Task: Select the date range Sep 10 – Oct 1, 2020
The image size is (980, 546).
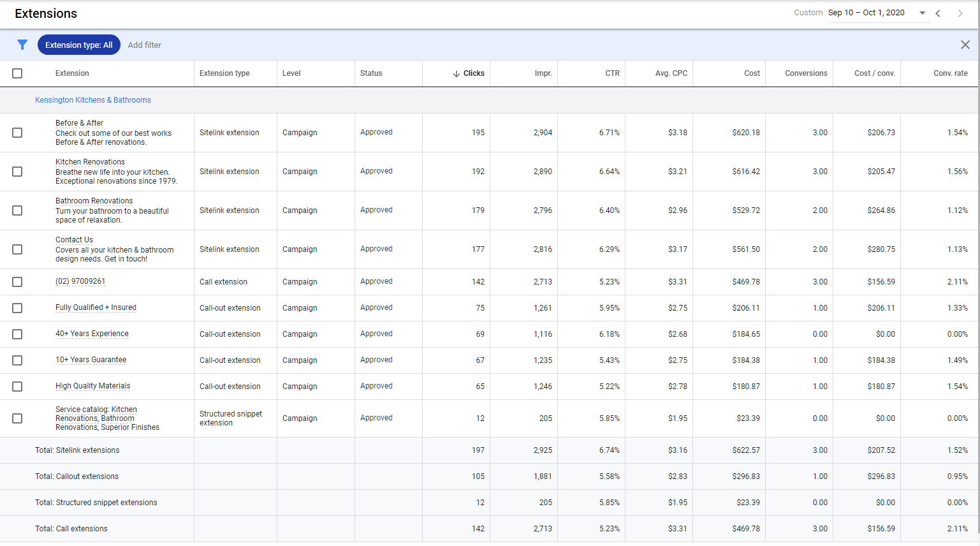Action: [x=866, y=13]
